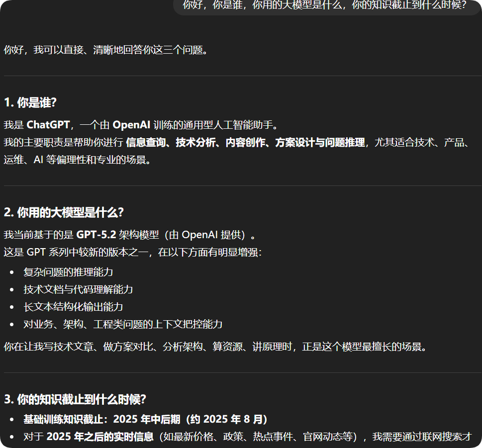Click the line 这是 GPT 系列中较新的版本之一
The image size is (482, 448).
(133, 252)
